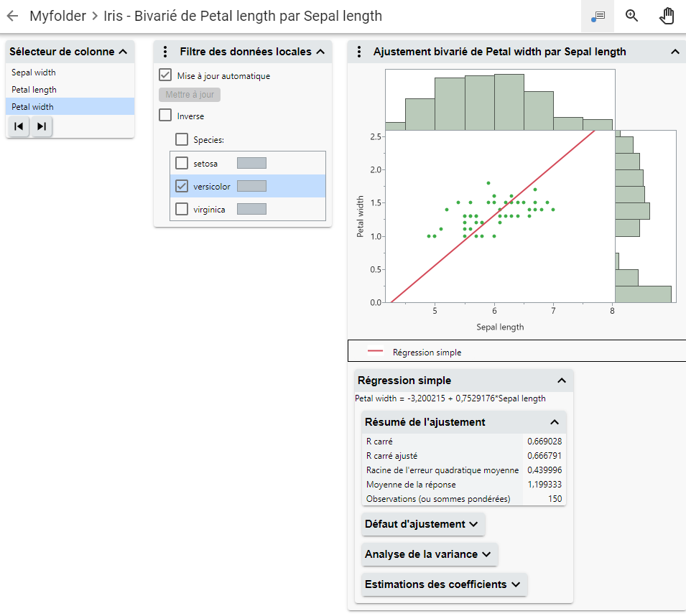Expand Analyse de la variance section
The height and width of the screenshot is (616, 686).
pos(429,554)
